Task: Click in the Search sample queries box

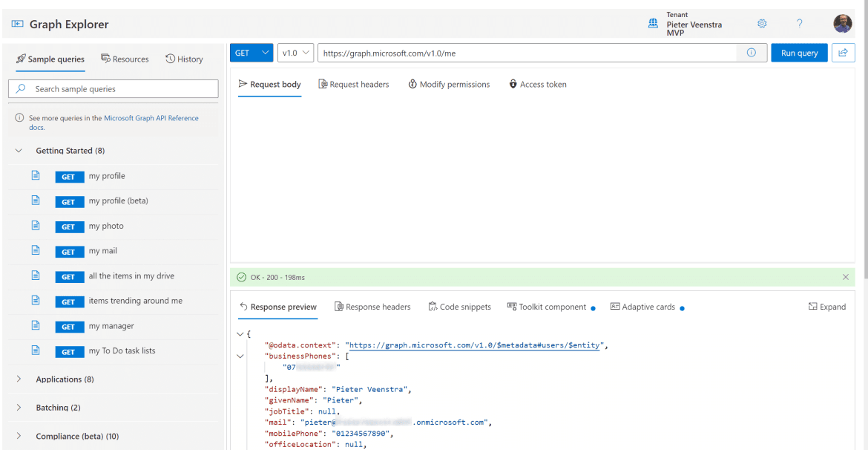Action: coord(114,88)
